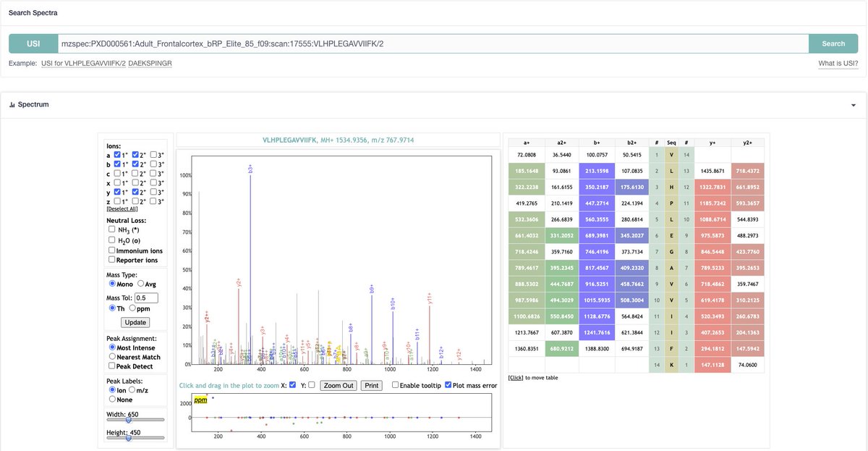The height and width of the screenshot is (451, 868).
Task: Click the y11+ peak label in spectrum
Action: click(430, 298)
